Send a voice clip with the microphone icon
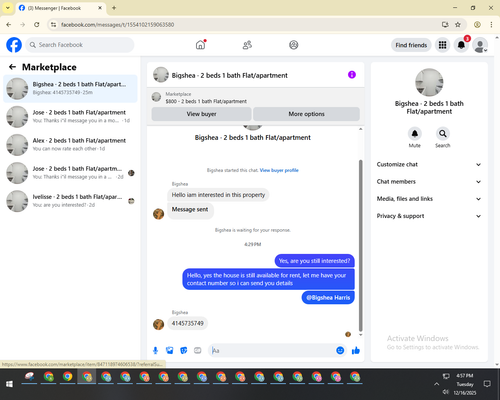This screenshot has width=500, height=400. click(155, 350)
